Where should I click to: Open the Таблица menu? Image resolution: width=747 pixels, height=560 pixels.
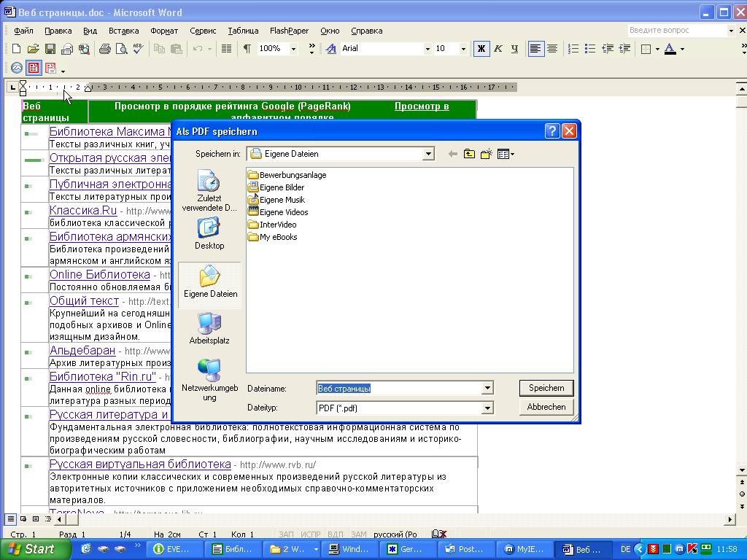(243, 31)
